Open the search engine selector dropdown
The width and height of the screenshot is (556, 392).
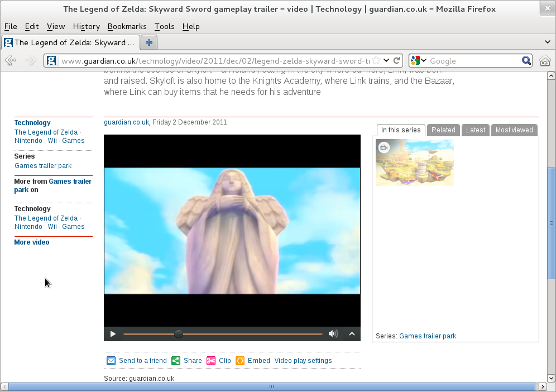pos(419,61)
